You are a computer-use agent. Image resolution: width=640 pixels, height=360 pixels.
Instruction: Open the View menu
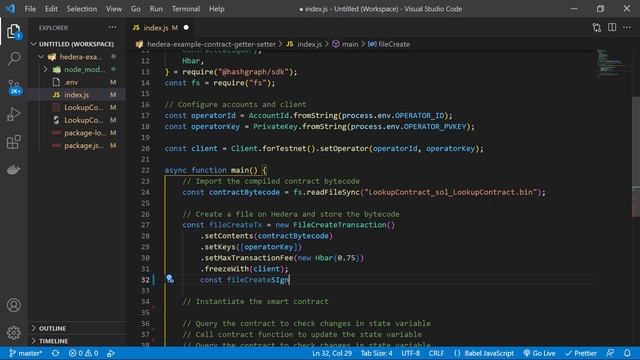[x=113, y=9]
